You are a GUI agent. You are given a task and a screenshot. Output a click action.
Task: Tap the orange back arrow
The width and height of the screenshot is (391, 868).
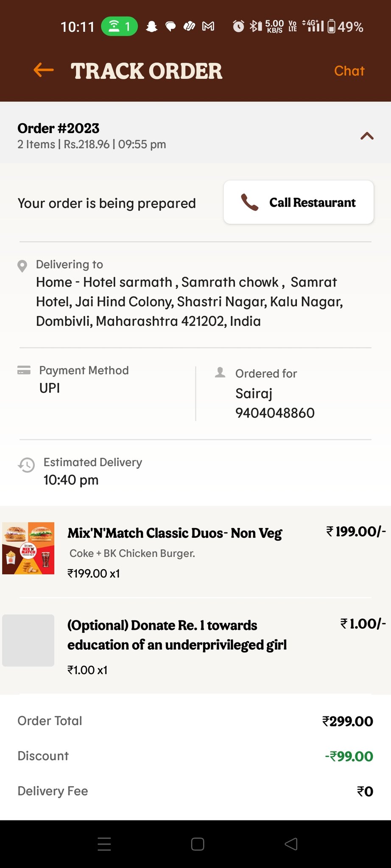(x=44, y=70)
